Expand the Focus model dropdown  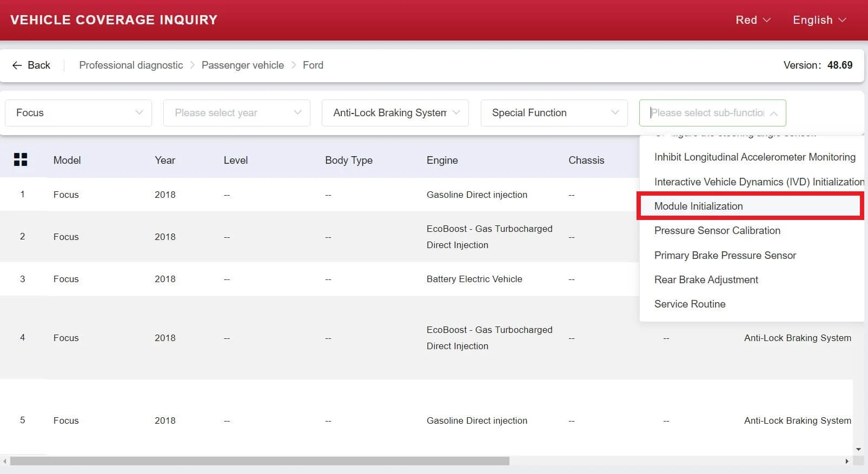point(78,113)
